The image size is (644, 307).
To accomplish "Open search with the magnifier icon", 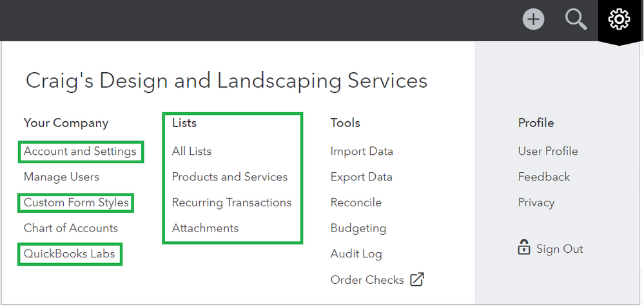I will 576,19.
